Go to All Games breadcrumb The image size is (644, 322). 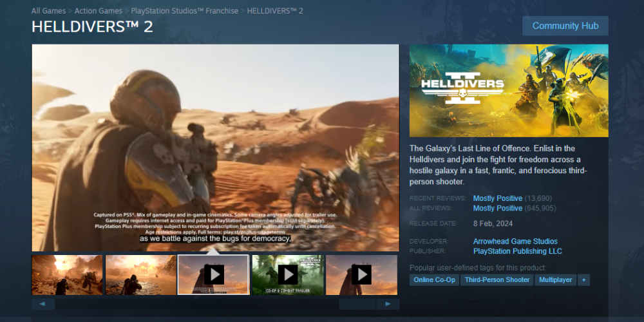pos(49,11)
